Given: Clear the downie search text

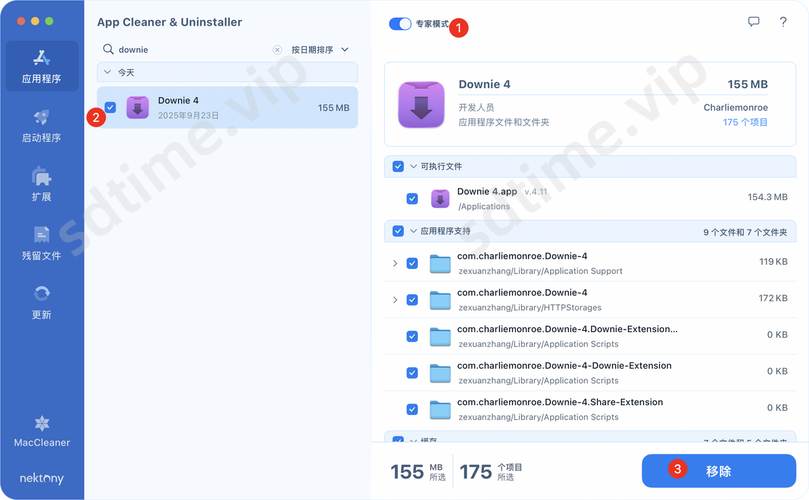Looking at the screenshot, I should pos(277,50).
